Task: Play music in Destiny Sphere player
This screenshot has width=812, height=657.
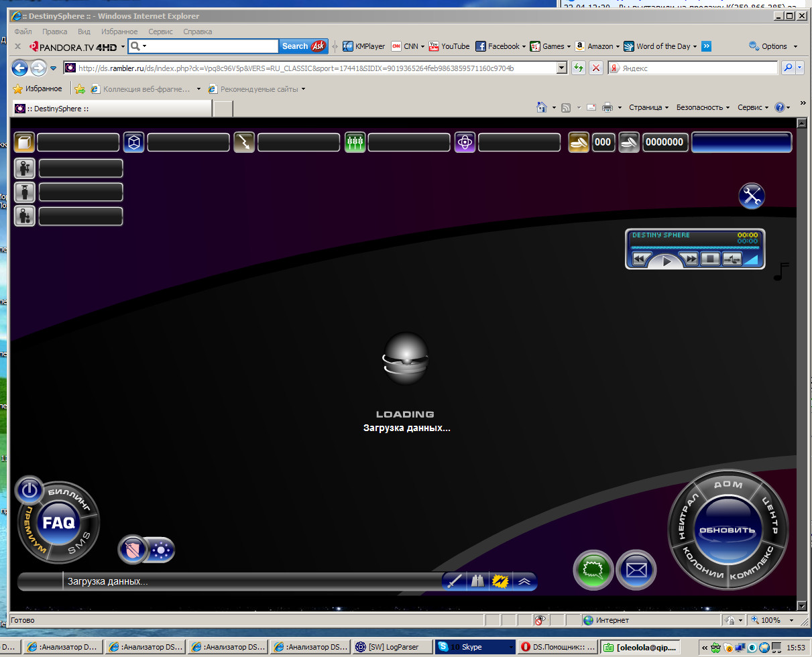Action: [x=666, y=261]
